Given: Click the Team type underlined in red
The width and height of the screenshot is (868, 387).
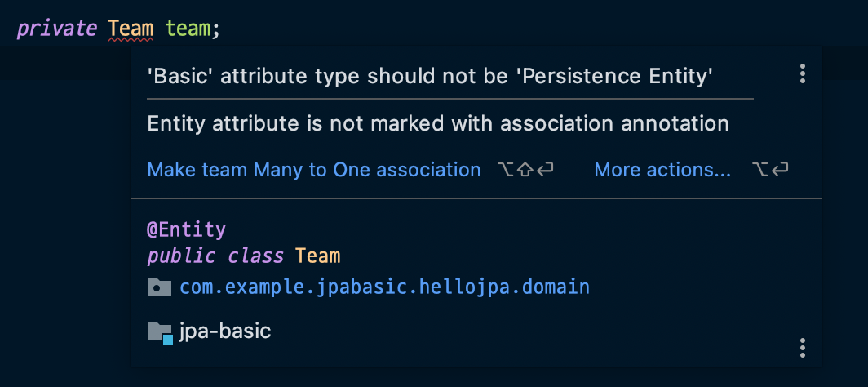Looking at the screenshot, I should point(131,29).
